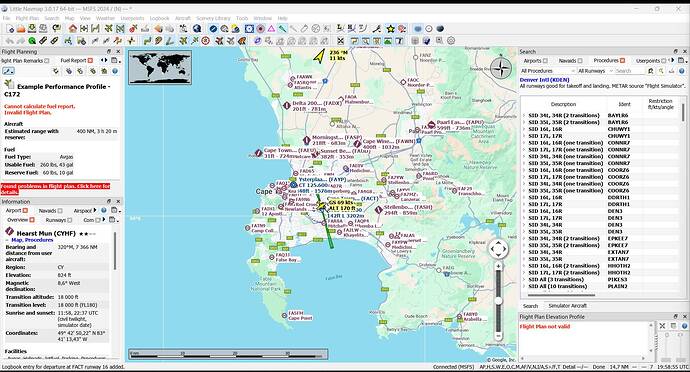Click the Map link under Hearst Mun

17,240
